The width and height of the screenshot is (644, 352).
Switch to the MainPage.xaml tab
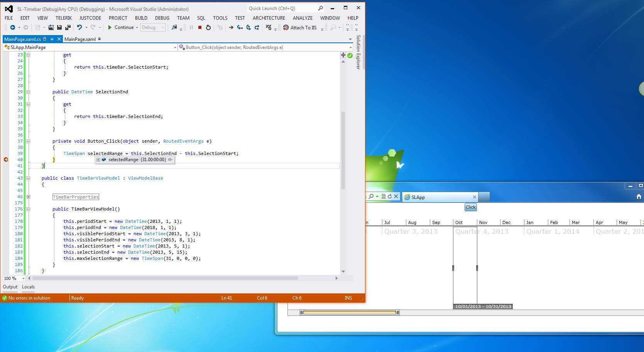(80, 39)
